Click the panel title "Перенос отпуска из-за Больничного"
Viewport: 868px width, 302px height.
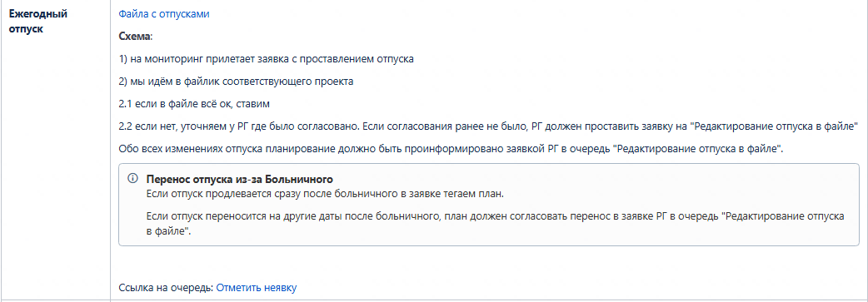coord(239,180)
